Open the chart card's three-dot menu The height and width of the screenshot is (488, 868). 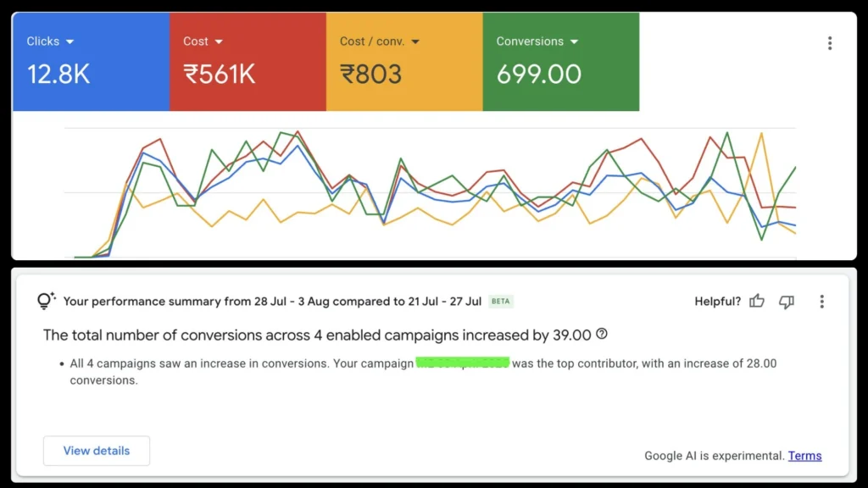[x=829, y=43]
